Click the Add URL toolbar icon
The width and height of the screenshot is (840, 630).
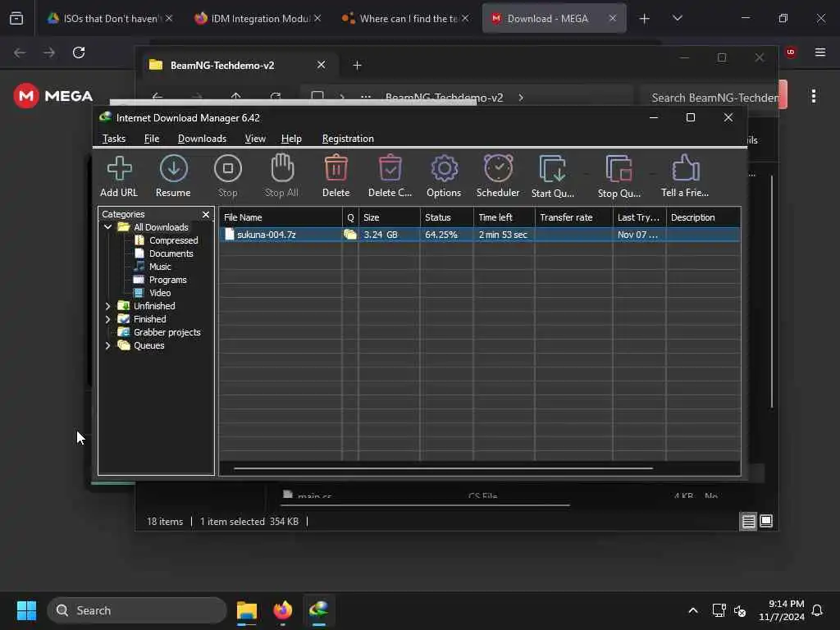(119, 176)
